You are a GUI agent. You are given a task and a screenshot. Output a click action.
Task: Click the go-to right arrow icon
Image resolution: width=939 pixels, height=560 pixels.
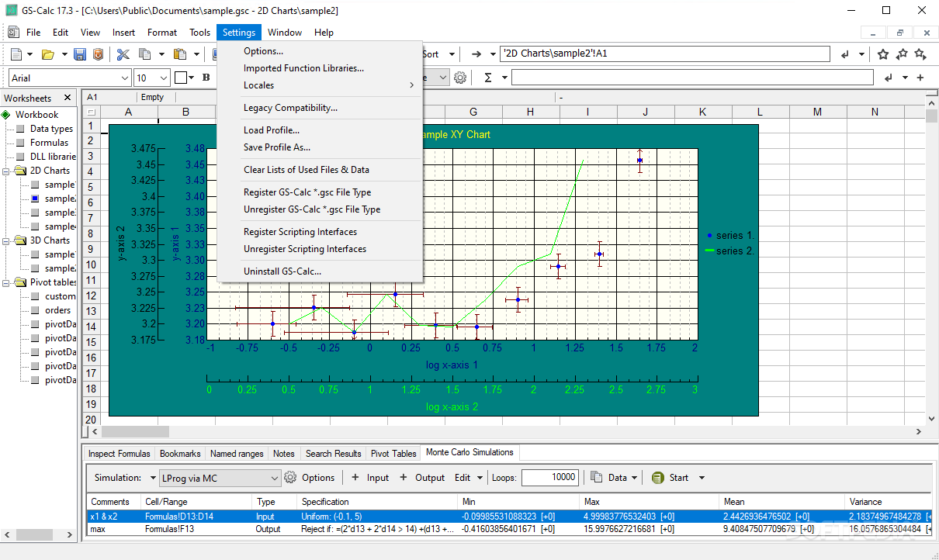[477, 54]
